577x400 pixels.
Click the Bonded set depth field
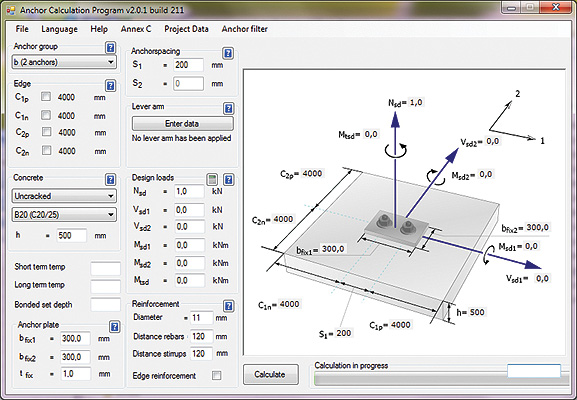click(106, 305)
